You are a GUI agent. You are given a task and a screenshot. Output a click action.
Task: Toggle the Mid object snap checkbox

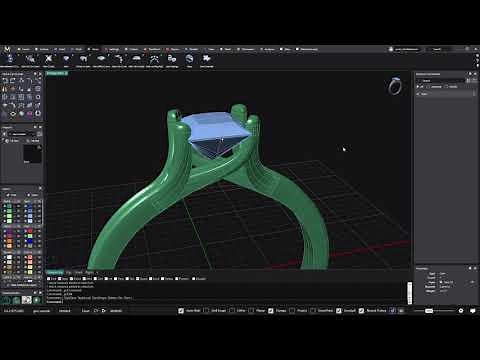tap(84, 279)
